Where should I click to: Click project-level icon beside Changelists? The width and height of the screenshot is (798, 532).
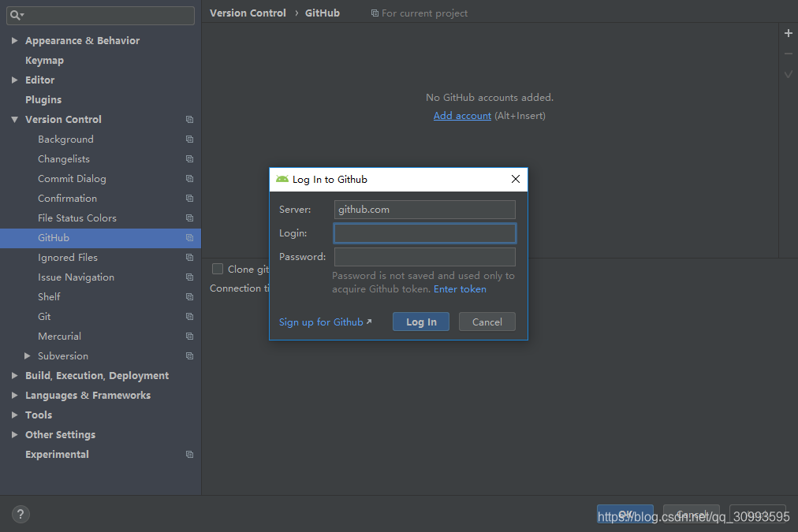pos(189,159)
